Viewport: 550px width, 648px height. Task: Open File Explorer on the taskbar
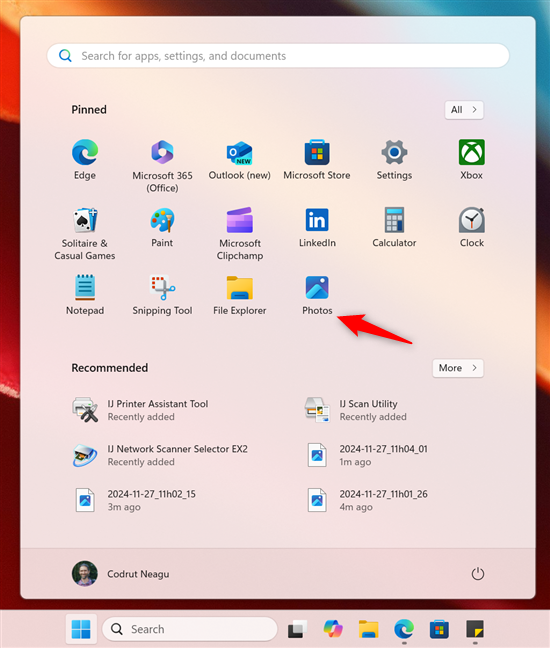(369, 629)
